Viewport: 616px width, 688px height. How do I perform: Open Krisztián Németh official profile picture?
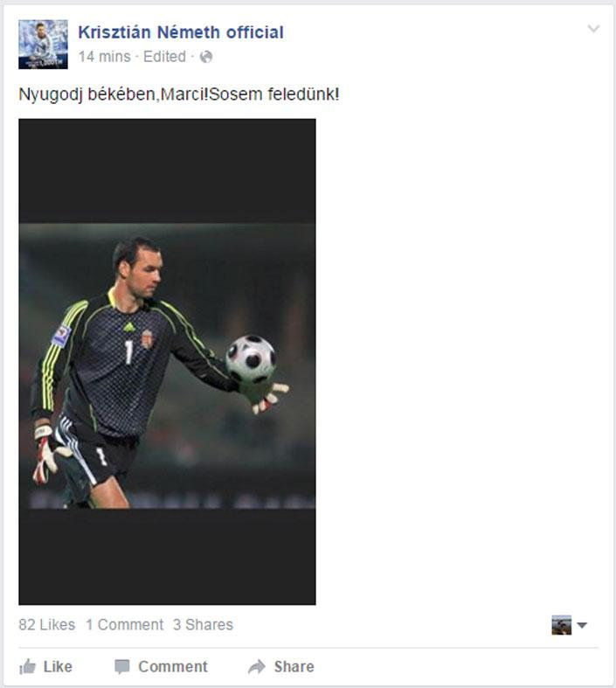(x=43, y=45)
